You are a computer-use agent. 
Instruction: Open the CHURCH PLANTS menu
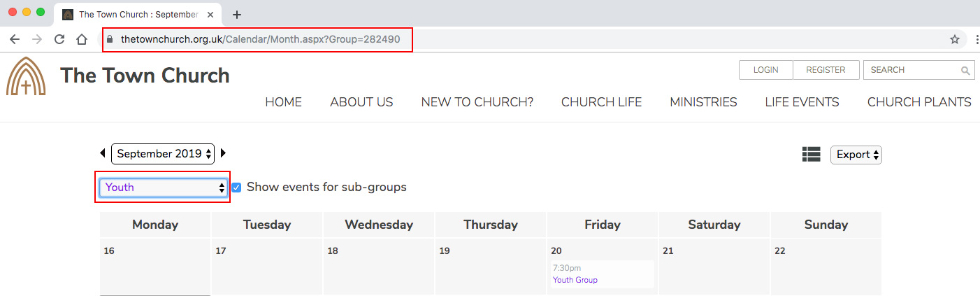tap(919, 102)
